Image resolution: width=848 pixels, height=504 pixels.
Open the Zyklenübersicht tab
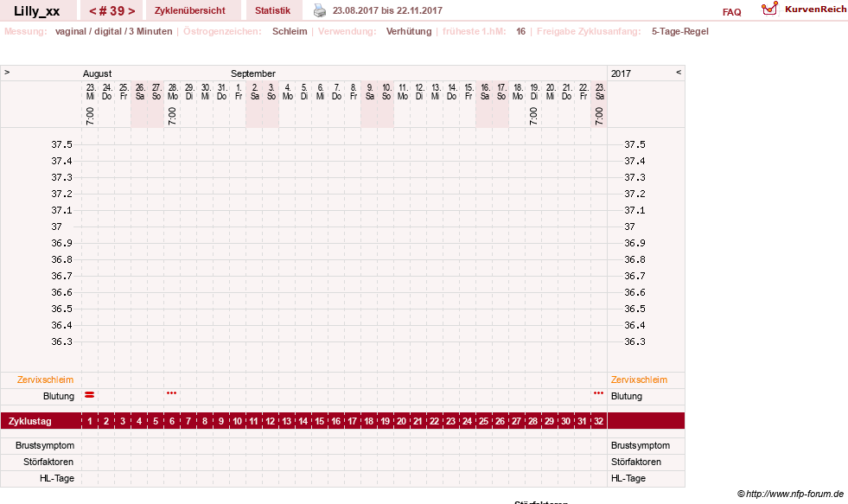(x=190, y=10)
